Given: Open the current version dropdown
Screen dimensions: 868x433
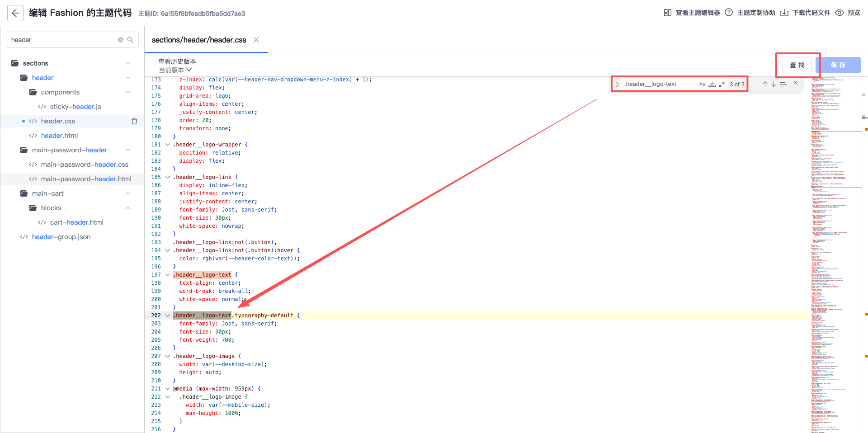Looking at the screenshot, I should tap(175, 70).
